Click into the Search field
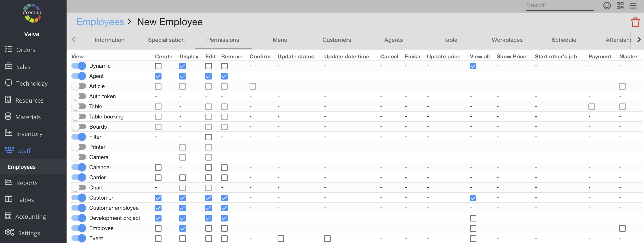The height and width of the screenshot is (243, 644). [560, 5]
